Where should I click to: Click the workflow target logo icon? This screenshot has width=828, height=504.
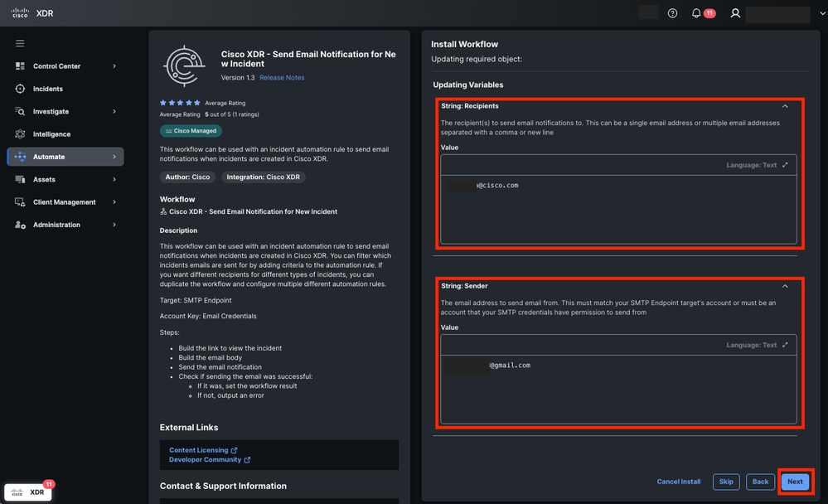(184, 66)
